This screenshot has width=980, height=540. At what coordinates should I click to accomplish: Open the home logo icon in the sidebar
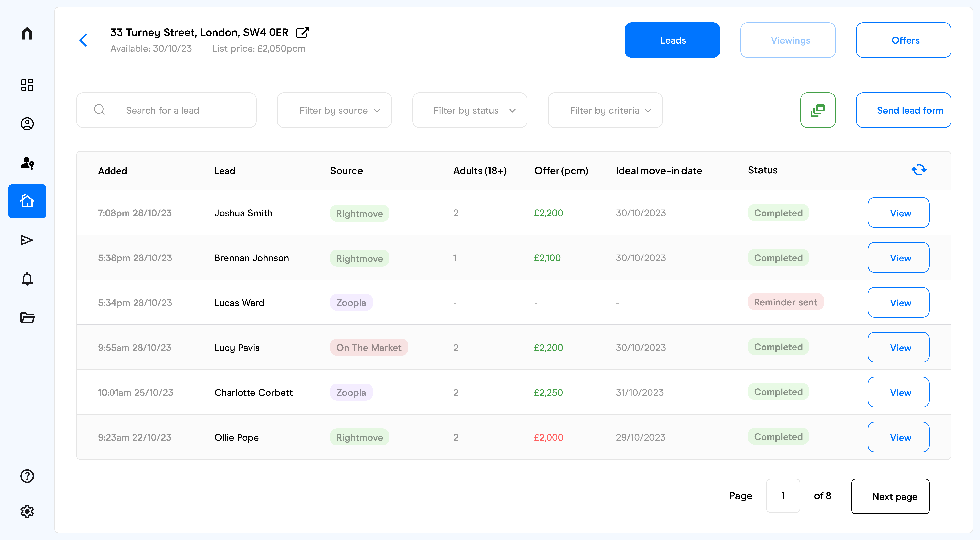click(x=27, y=33)
